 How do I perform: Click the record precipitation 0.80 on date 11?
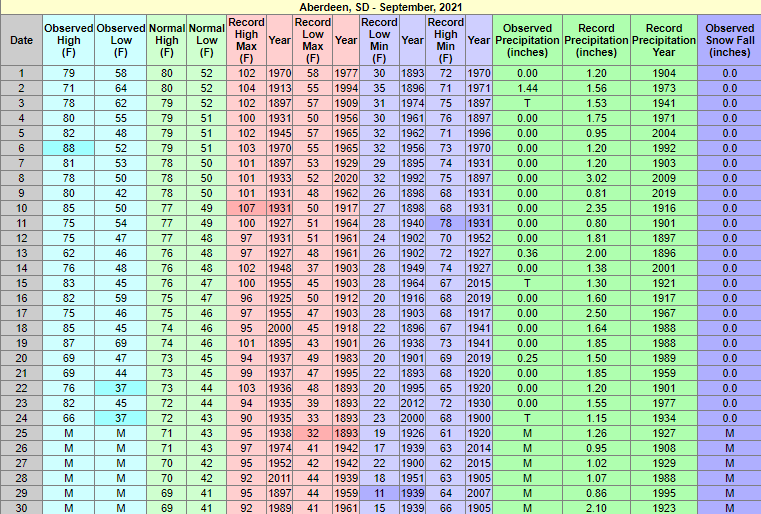point(596,224)
